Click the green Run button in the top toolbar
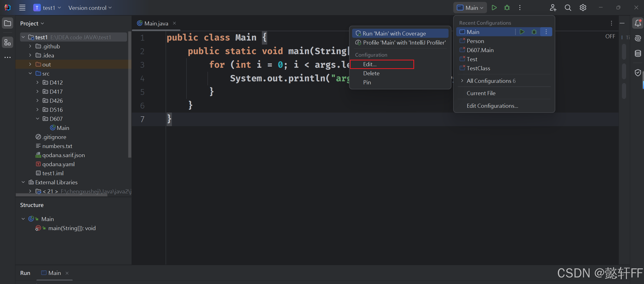This screenshot has height=284, width=644. click(x=494, y=8)
